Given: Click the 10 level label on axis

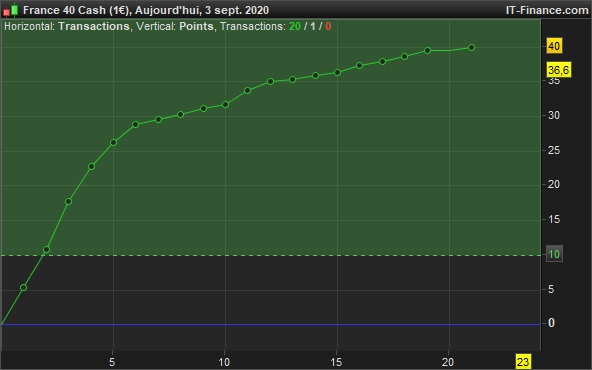Looking at the screenshot, I should click(554, 254).
